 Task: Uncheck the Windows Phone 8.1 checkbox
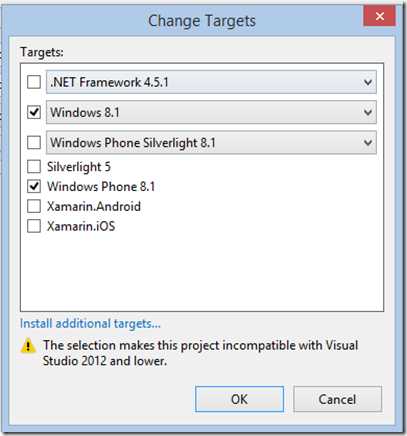(x=34, y=186)
